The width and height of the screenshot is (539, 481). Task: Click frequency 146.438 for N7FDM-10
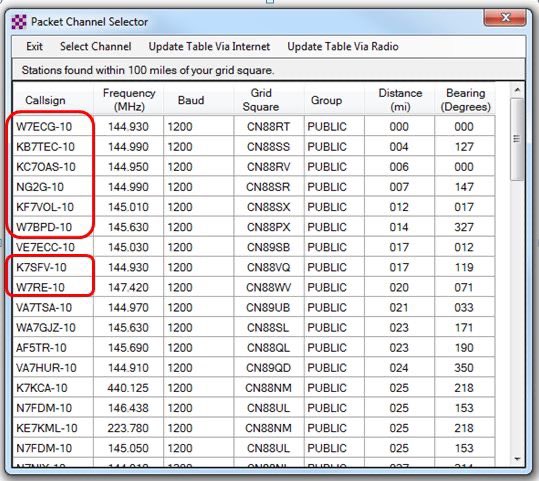pos(128,408)
